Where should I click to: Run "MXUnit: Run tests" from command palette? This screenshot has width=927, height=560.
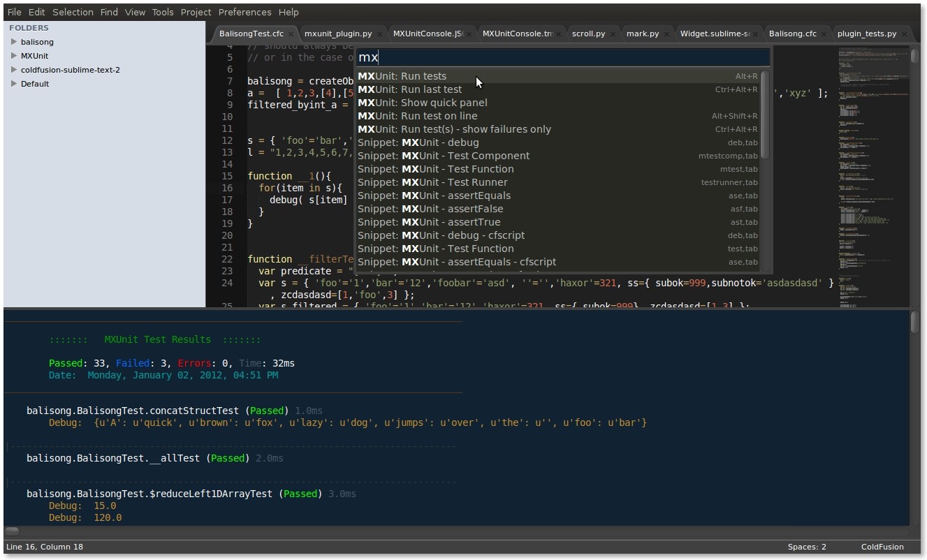pos(403,76)
